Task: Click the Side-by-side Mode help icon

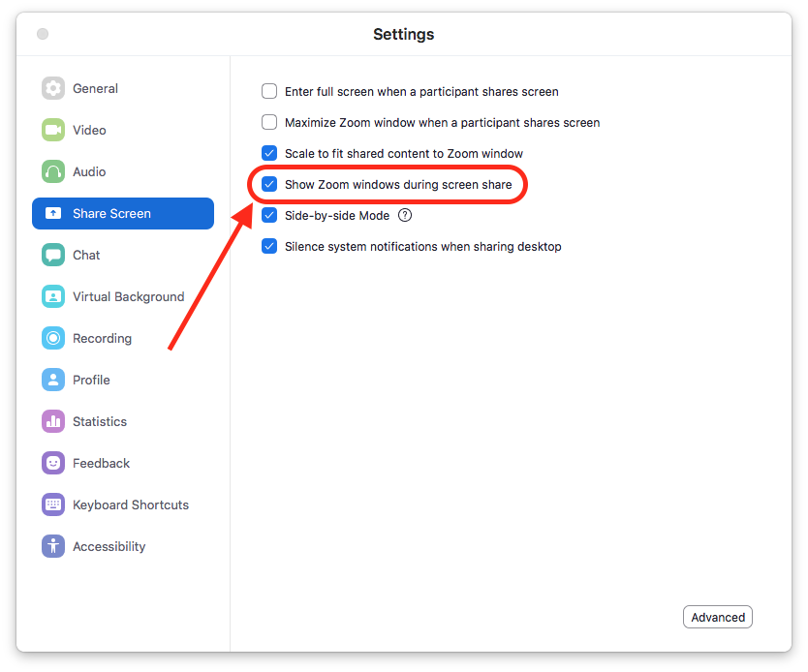Action: coord(405,215)
